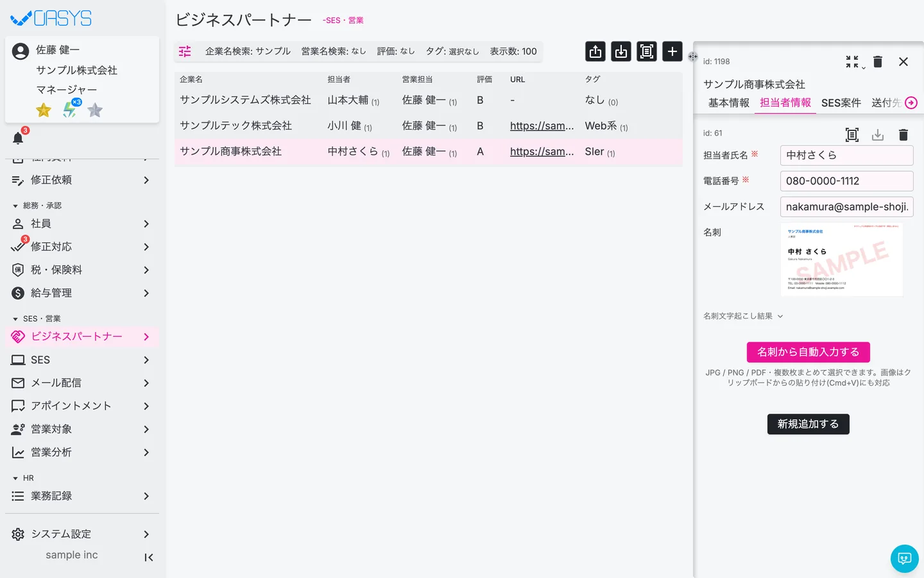Click the 担当者氏名 input field
The image size is (924, 578).
[847, 155]
